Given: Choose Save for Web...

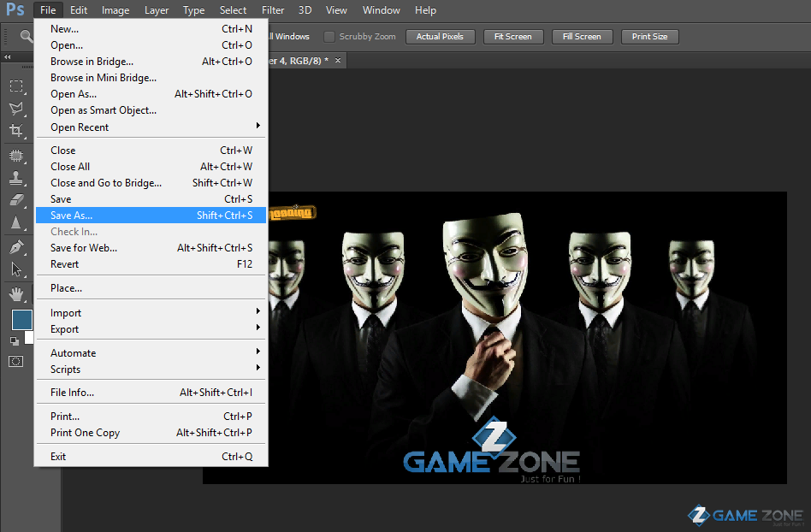Looking at the screenshot, I should [x=151, y=248].
